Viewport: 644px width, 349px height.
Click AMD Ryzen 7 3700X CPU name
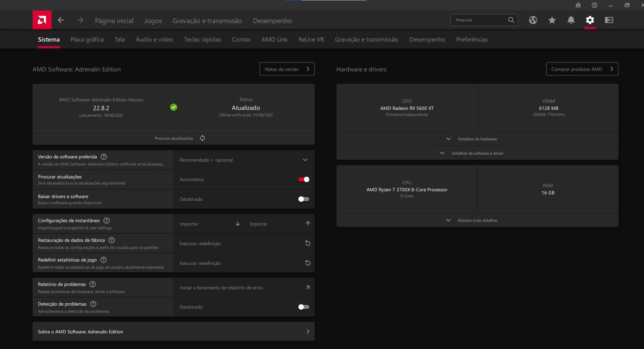(x=407, y=190)
